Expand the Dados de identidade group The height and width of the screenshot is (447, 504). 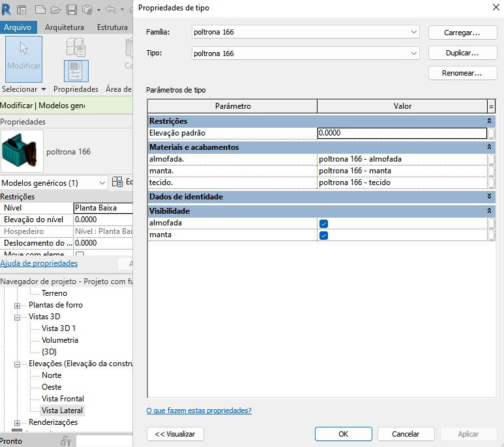(489, 196)
